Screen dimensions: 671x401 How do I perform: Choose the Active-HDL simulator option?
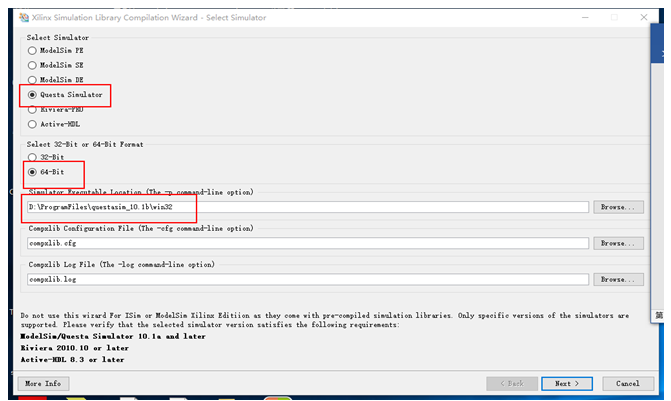tap(32, 124)
